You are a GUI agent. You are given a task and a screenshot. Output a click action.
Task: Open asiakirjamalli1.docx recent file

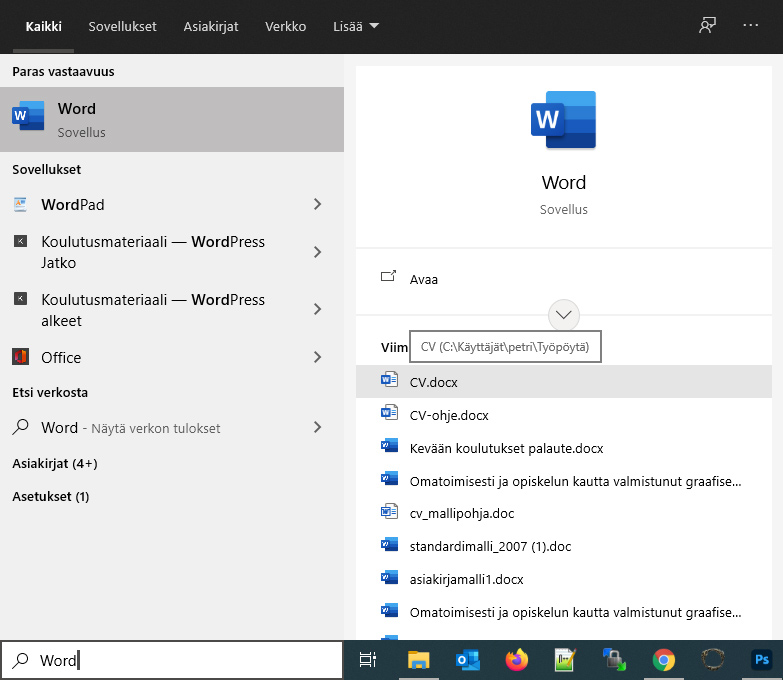click(564, 579)
